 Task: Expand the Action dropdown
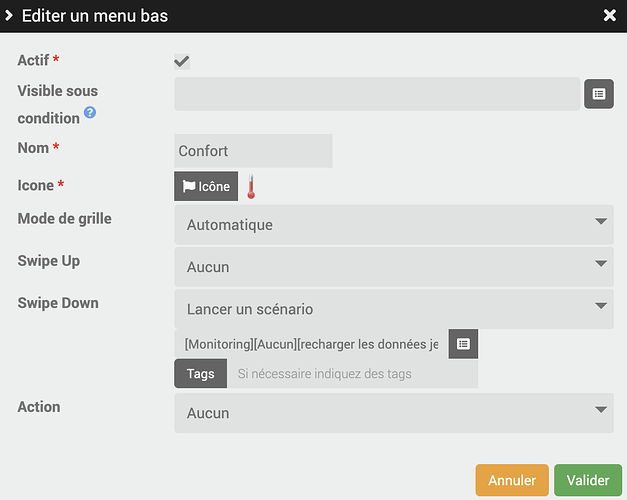[394, 413]
